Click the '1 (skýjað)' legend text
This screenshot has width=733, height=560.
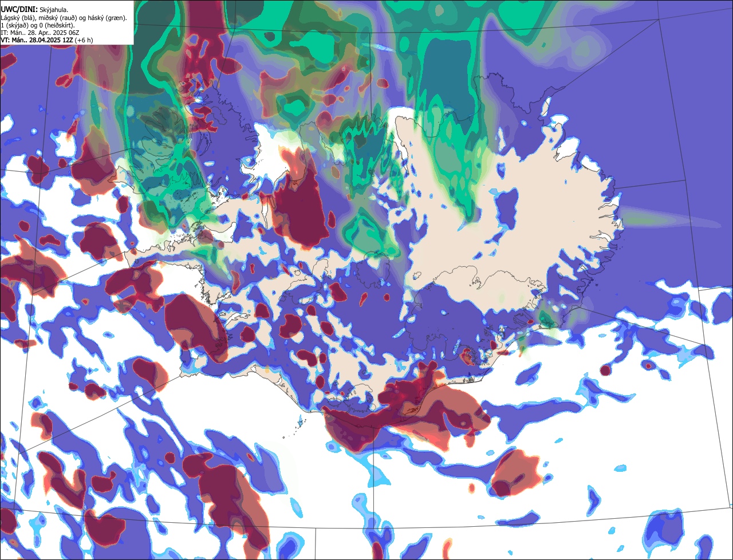tap(14, 26)
